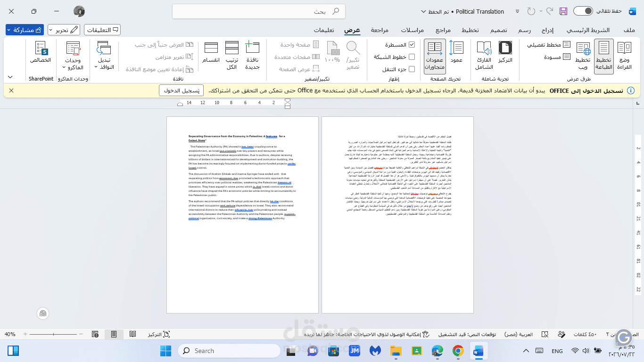The width and height of the screenshot is (644, 362).
Task: Enter Focus mode (التركيز) from ribbon
Action: 505,52
